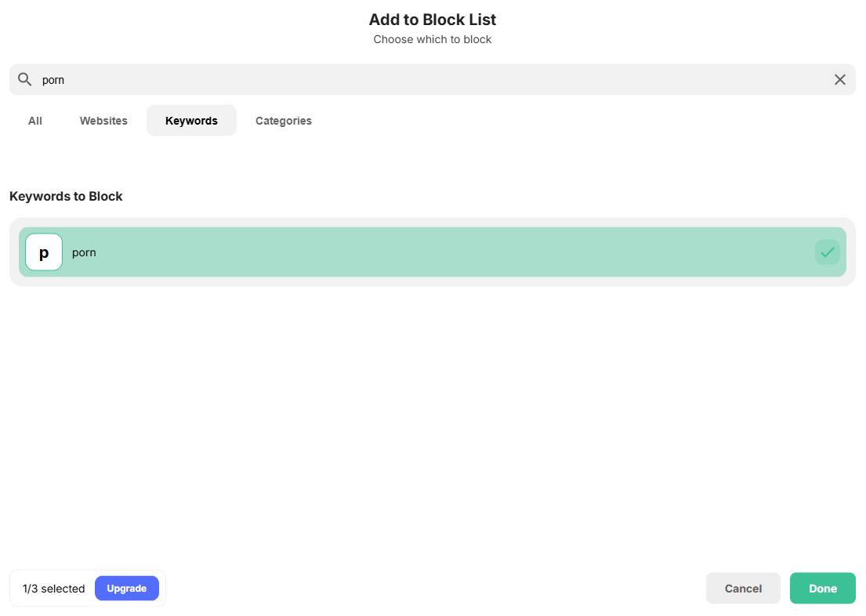
Task: Click the 'p' keyword avatar icon
Action: coord(44,252)
